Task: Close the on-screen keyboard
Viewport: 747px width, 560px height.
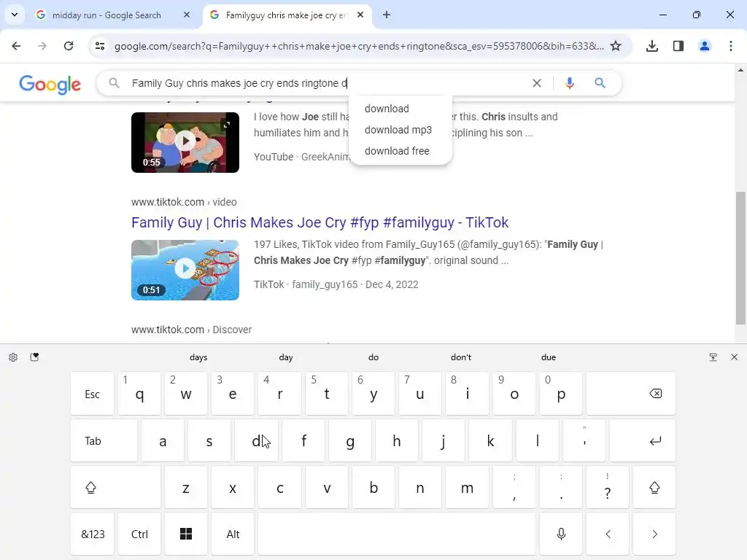Action: tap(734, 357)
